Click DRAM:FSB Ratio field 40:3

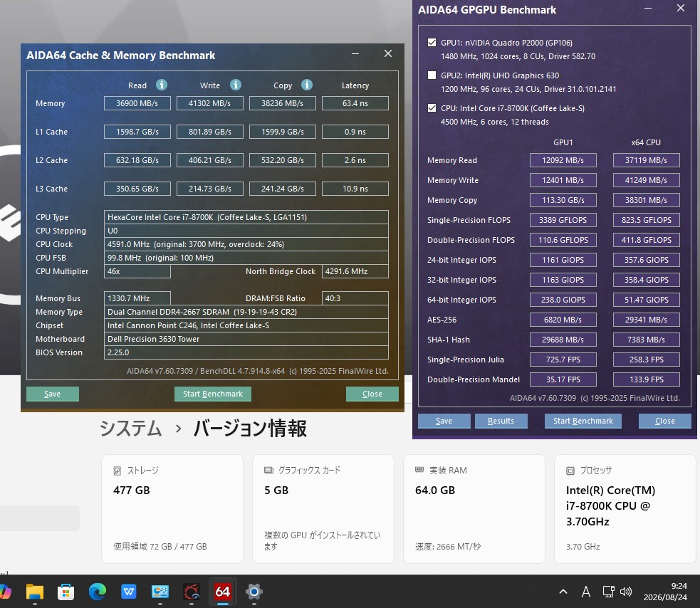[x=355, y=298]
